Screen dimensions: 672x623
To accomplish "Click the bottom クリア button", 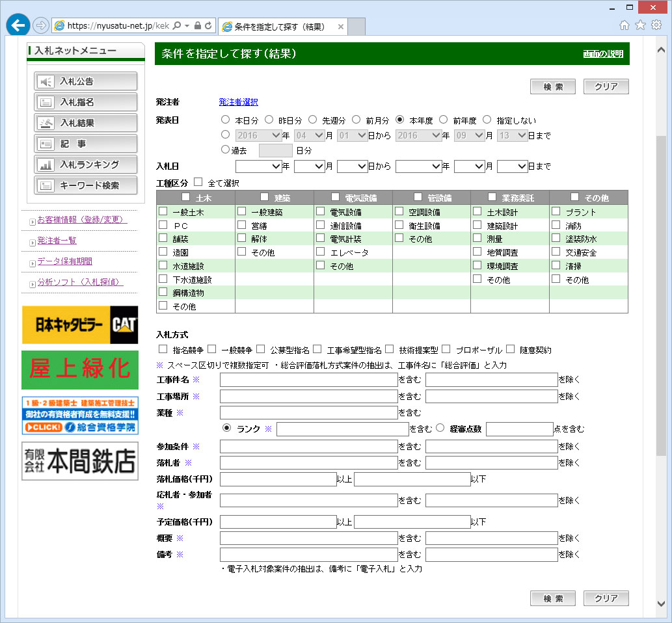I will (x=606, y=598).
